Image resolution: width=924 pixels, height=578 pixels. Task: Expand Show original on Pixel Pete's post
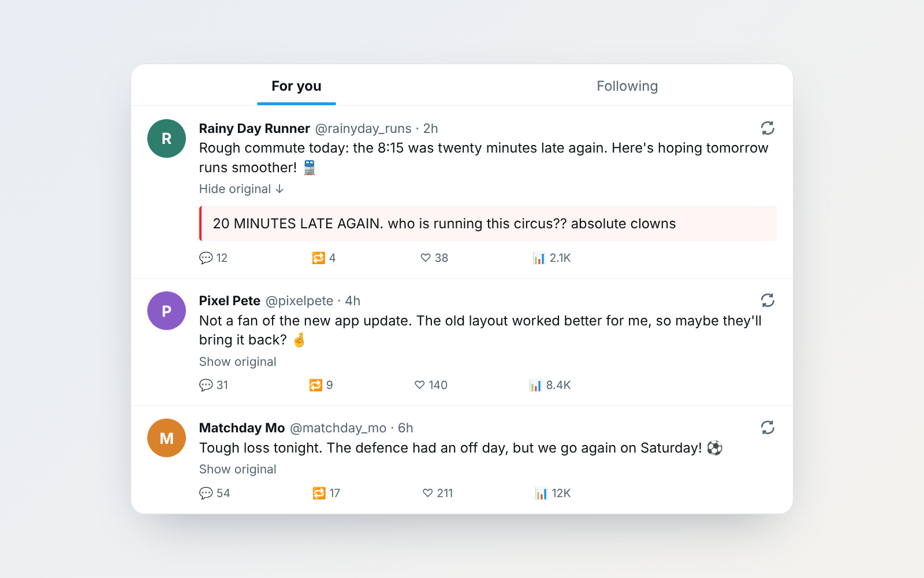pos(238,362)
